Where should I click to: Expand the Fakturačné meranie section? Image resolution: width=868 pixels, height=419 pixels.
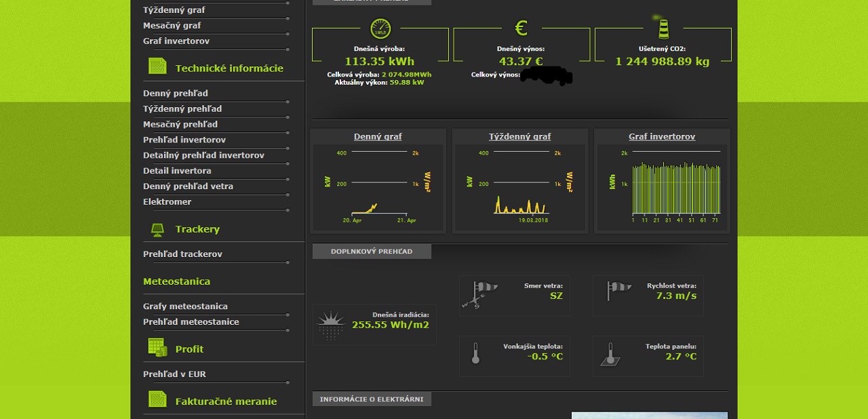(226, 401)
